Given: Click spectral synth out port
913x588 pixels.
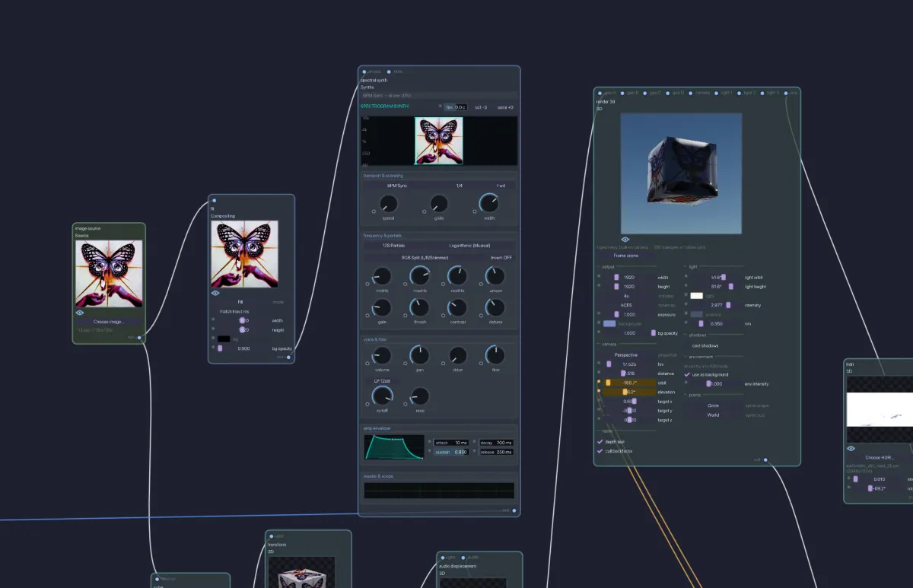Looking at the screenshot, I should tap(514, 510).
